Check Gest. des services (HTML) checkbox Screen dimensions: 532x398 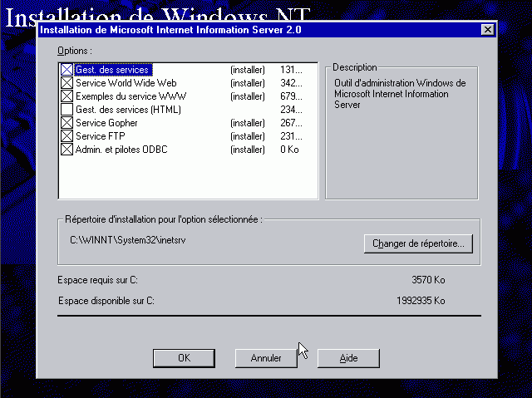[x=66, y=110]
